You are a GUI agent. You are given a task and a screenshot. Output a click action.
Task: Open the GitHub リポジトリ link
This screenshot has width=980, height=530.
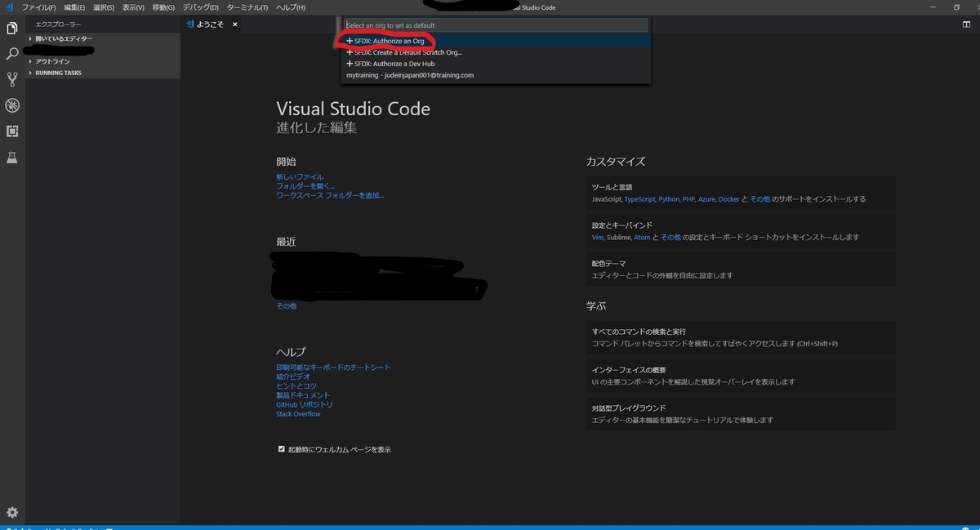pos(305,405)
